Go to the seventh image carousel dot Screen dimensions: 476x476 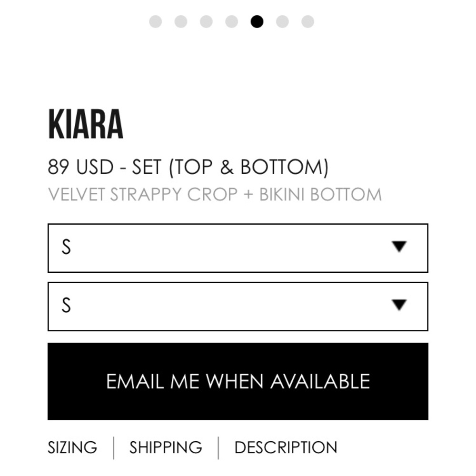[308, 21]
